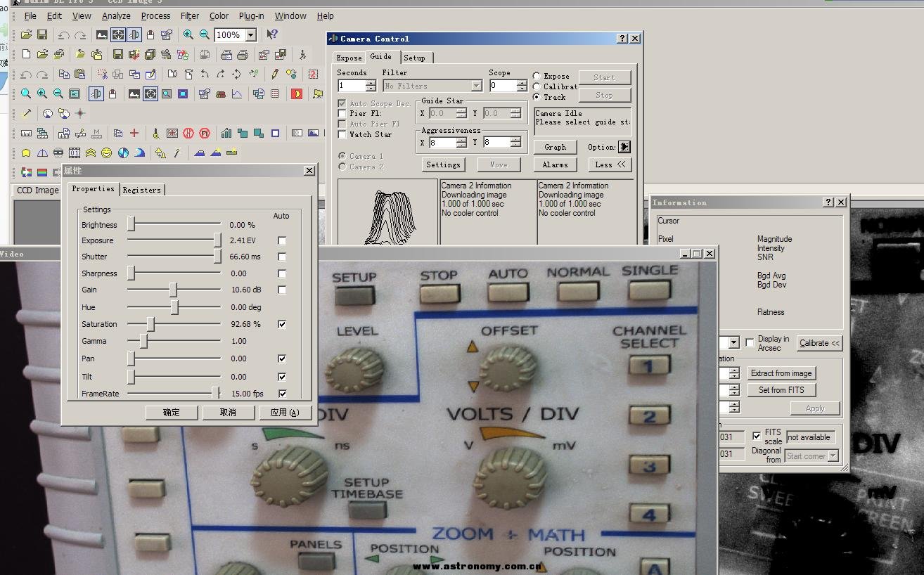Select the pencil edit icon
This screenshot has height=575, width=924.
point(275,74)
